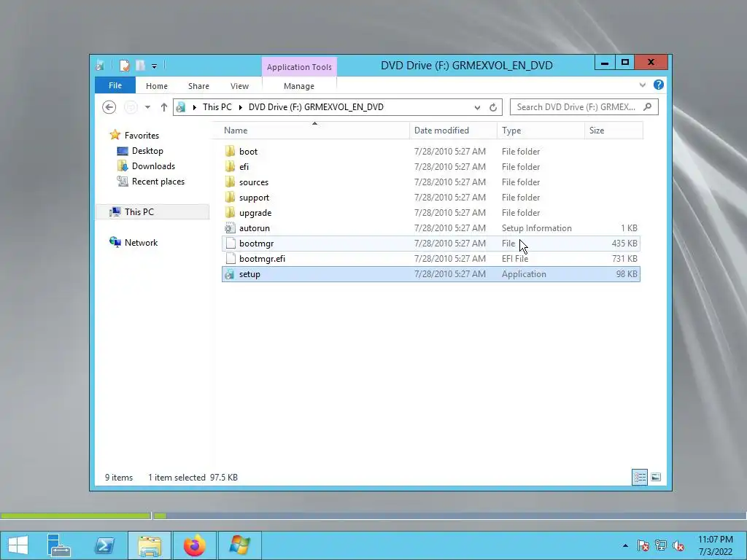This screenshot has height=560, width=747.
Task: Switch to the Home ribbon tab
Action: pos(157,86)
